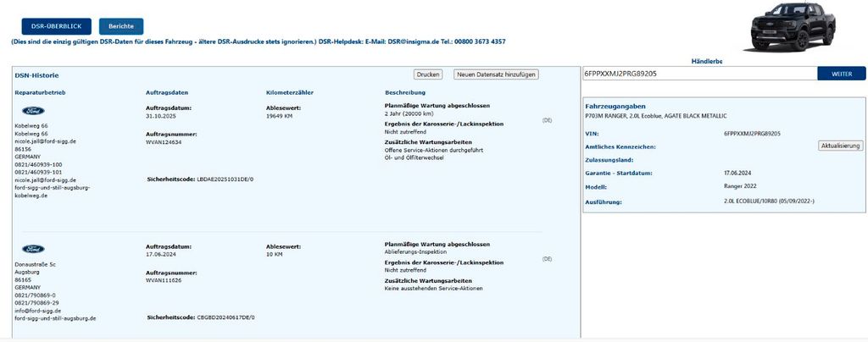Select order number WVAN111626
The height and width of the screenshot is (342, 868).
click(164, 280)
